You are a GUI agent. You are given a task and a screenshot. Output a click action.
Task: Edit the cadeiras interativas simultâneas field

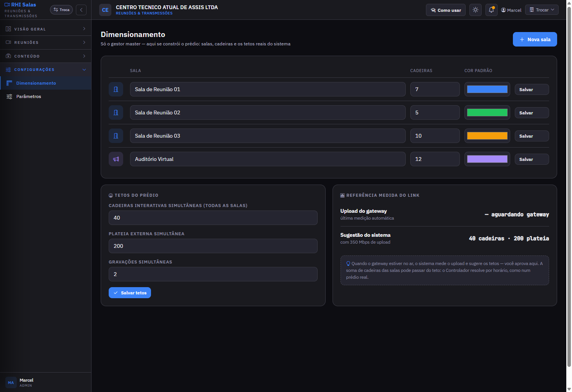point(213,218)
